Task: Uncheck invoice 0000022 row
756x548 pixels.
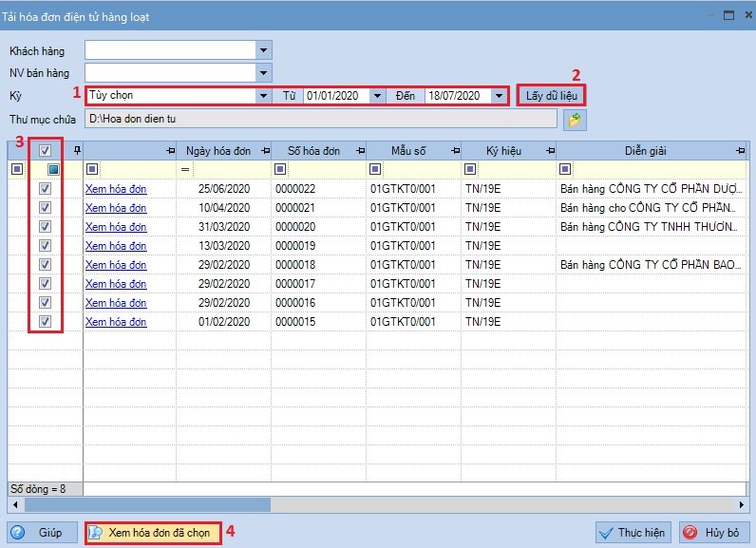Action: [x=45, y=188]
